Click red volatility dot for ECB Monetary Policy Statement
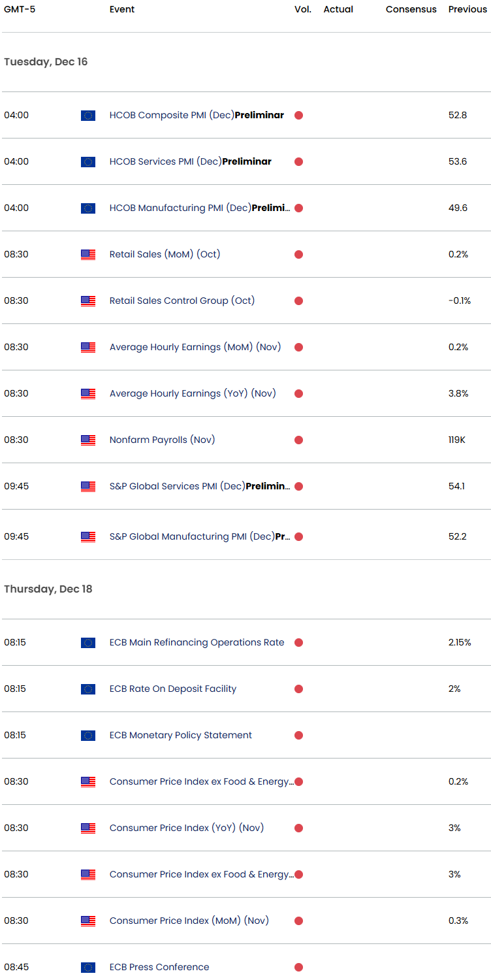The height and width of the screenshot is (980, 491). click(x=298, y=736)
